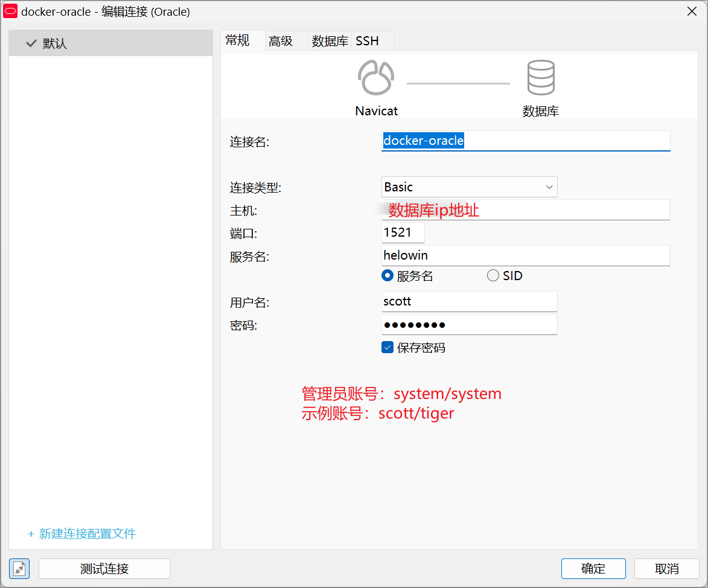Click the 连接名: label

(249, 142)
